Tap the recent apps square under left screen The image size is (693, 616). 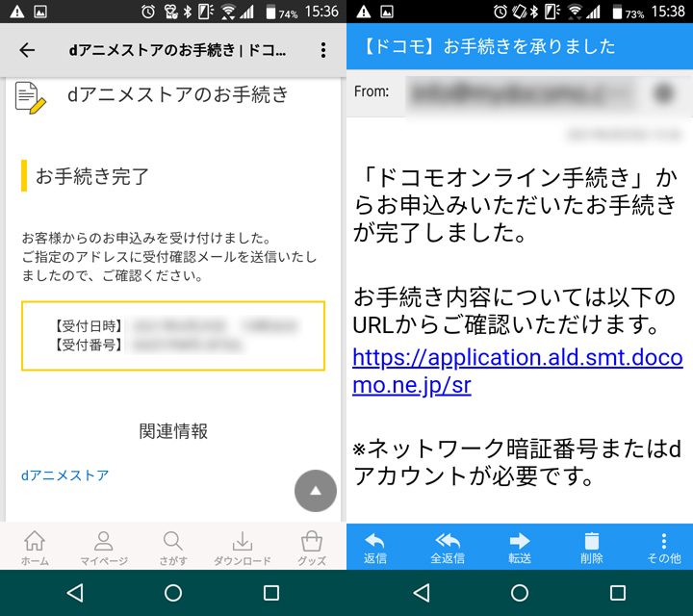(x=270, y=593)
